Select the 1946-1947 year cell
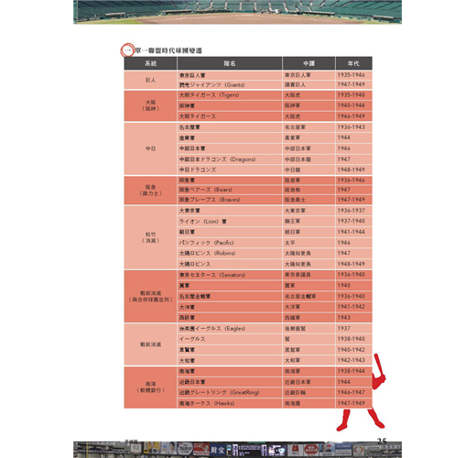This screenshot has width=476, height=458. click(353, 392)
